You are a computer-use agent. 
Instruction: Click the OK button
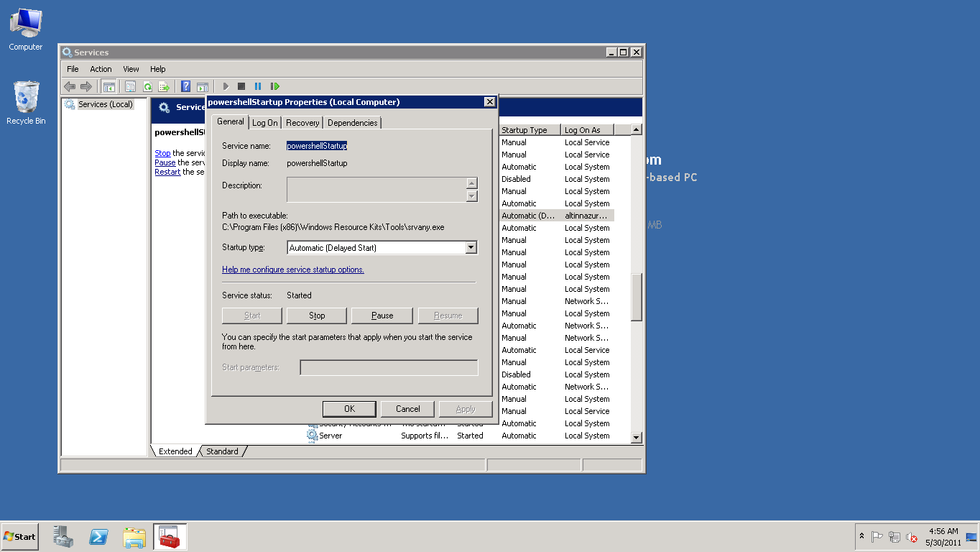[x=349, y=408]
